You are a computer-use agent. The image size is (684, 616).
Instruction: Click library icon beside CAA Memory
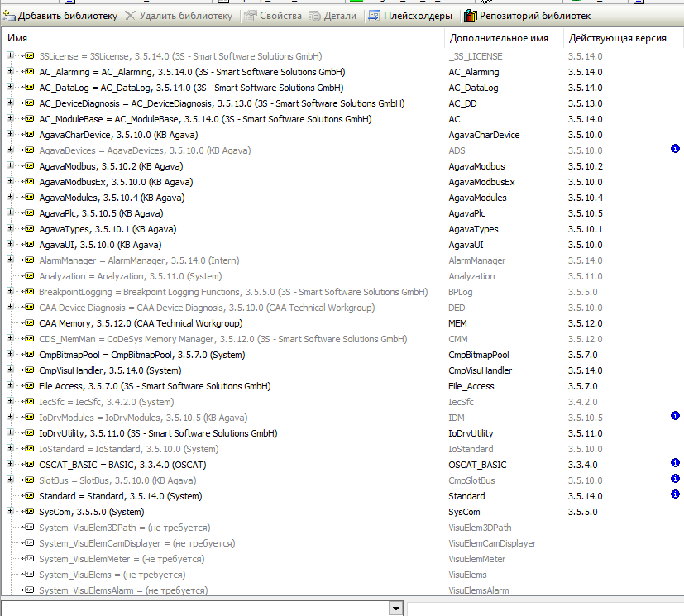[29, 323]
